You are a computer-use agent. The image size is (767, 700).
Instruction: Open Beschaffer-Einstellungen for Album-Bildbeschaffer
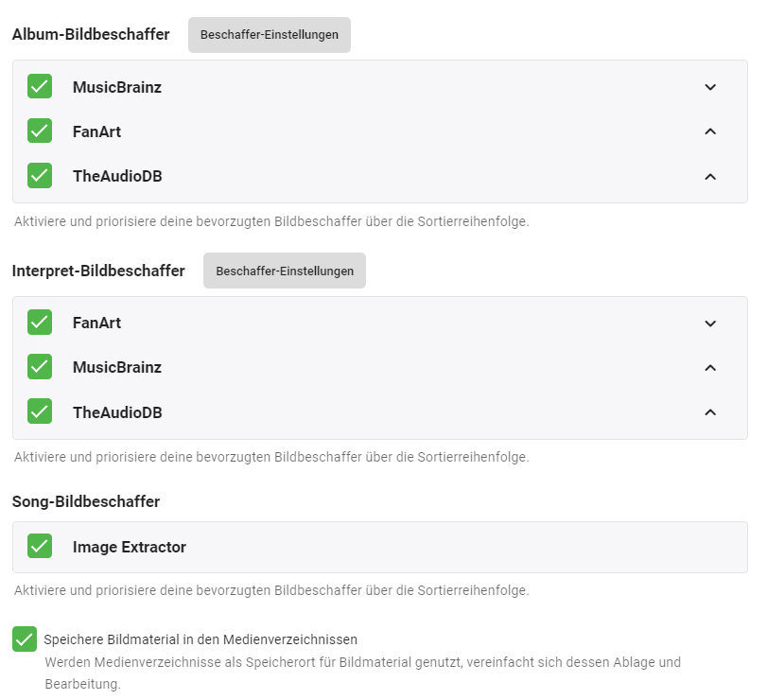[270, 35]
